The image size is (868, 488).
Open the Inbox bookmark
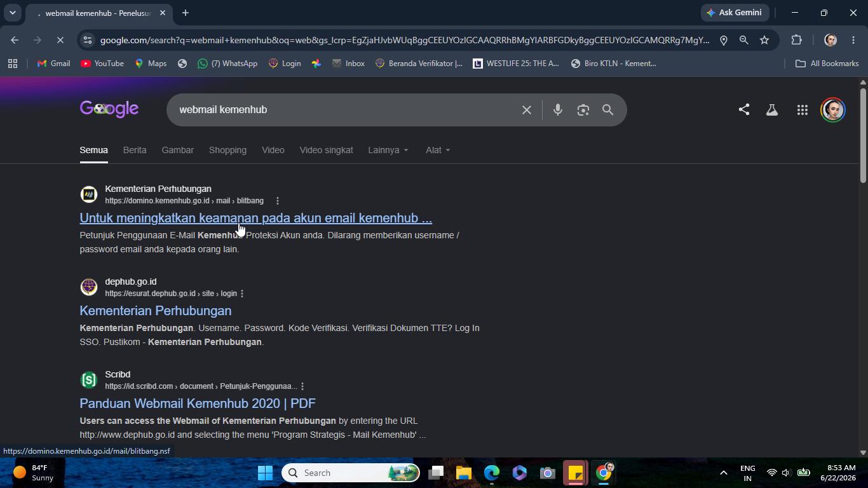pos(348,64)
